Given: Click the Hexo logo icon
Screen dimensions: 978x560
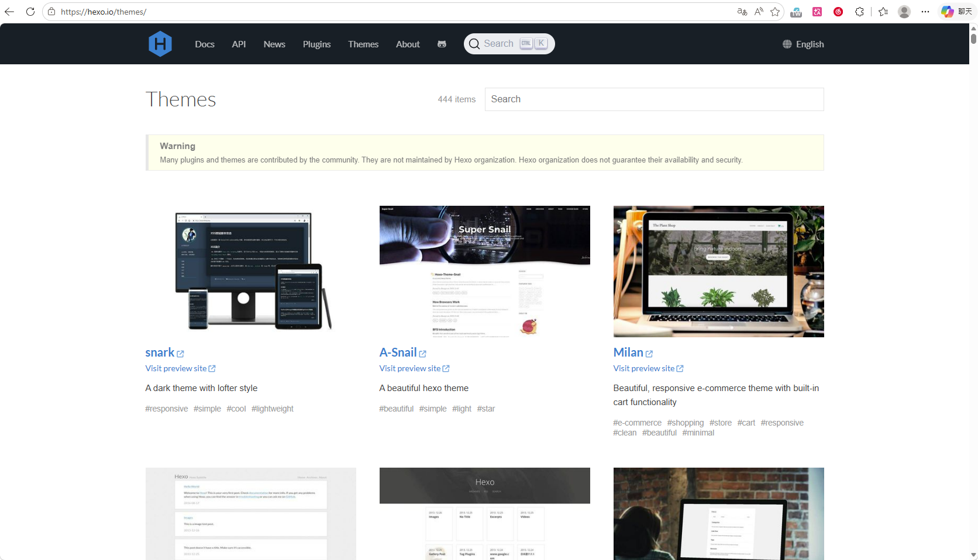Looking at the screenshot, I should click(x=160, y=44).
